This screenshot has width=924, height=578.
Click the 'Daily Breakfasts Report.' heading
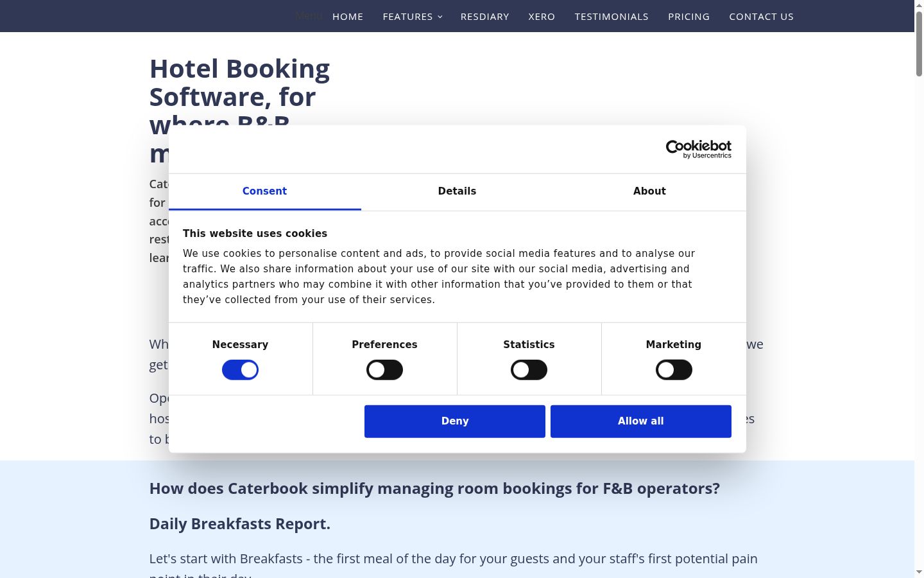tap(240, 524)
